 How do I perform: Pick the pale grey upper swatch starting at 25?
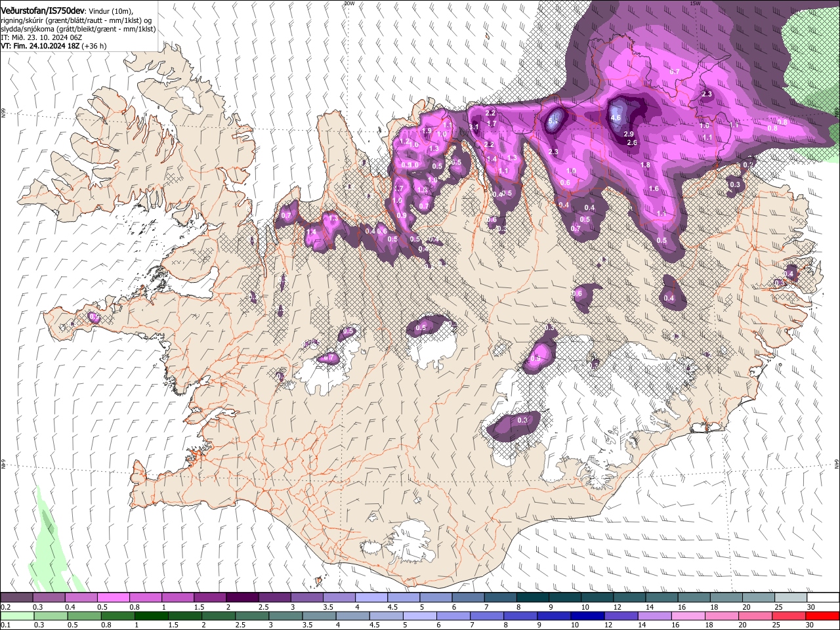[791, 597]
